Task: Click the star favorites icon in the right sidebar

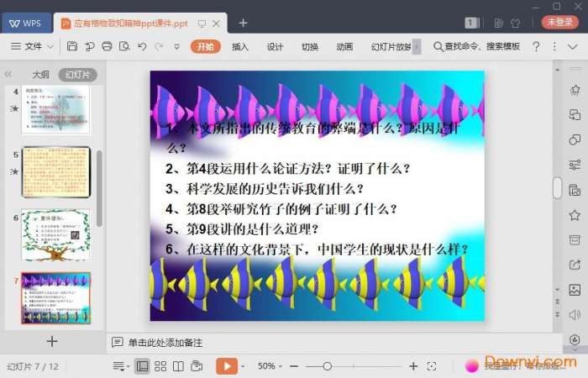Action: (x=575, y=215)
